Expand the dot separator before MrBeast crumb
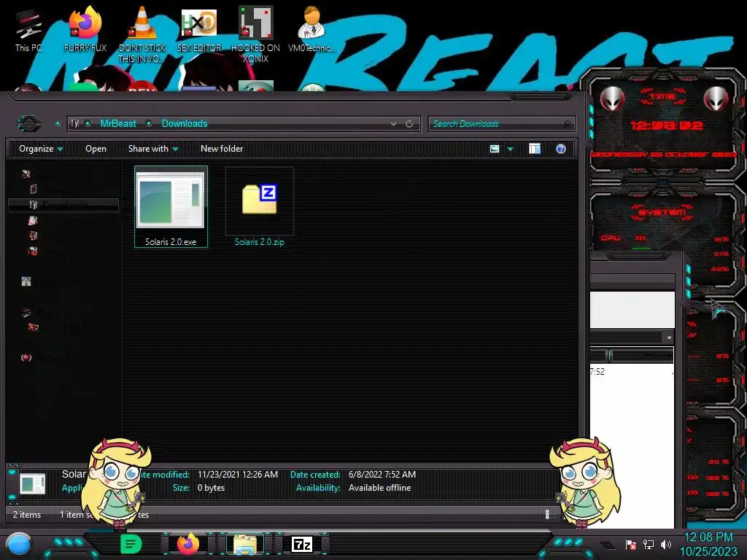Image resolution: width=747 pixels, height=560 pixels. coord(88,124)
